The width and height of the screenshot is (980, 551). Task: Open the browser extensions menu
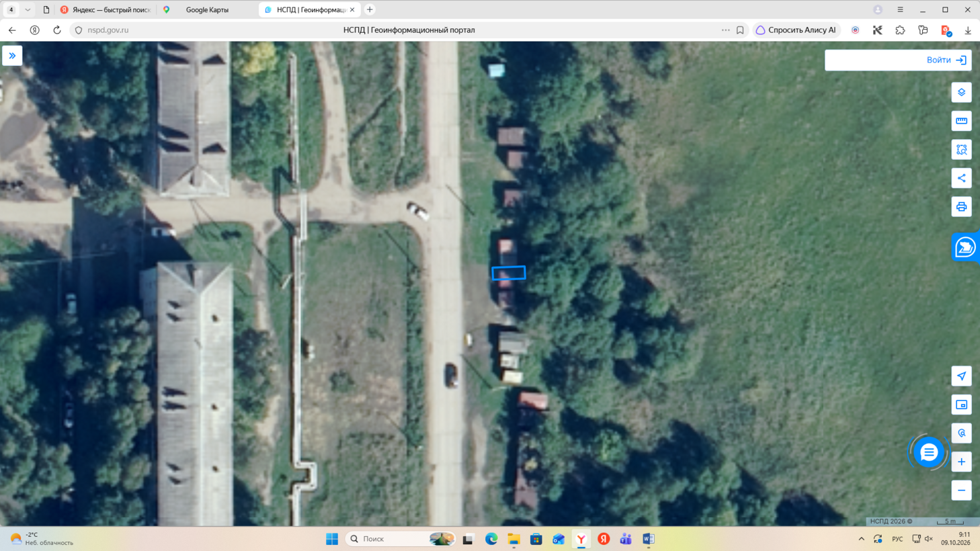point(900,30)
